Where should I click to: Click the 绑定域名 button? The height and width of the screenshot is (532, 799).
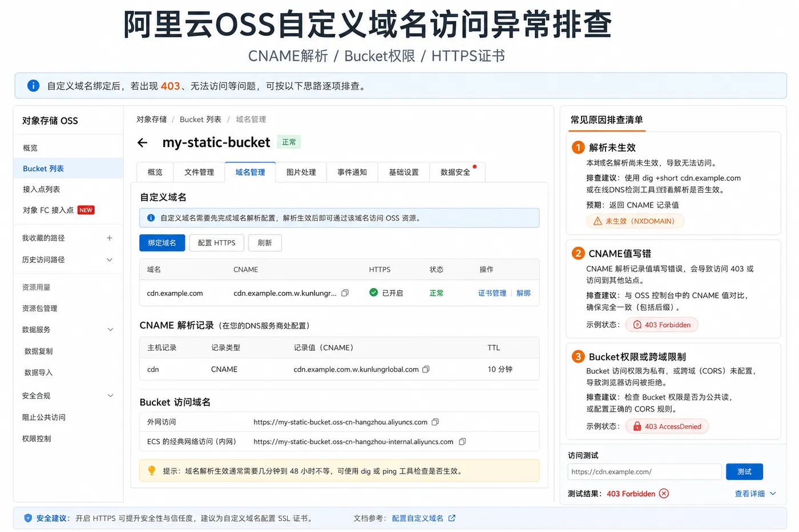[x=162, y=243]
